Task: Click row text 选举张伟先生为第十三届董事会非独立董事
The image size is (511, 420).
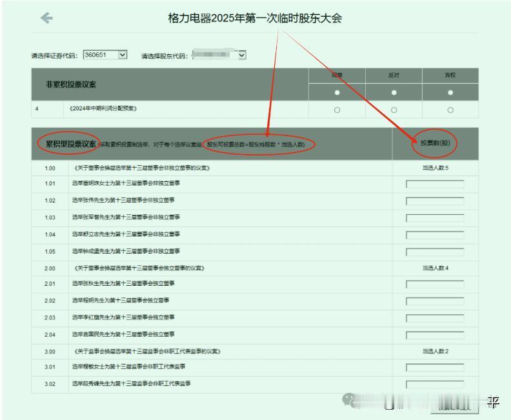Action: click(123, 200)
